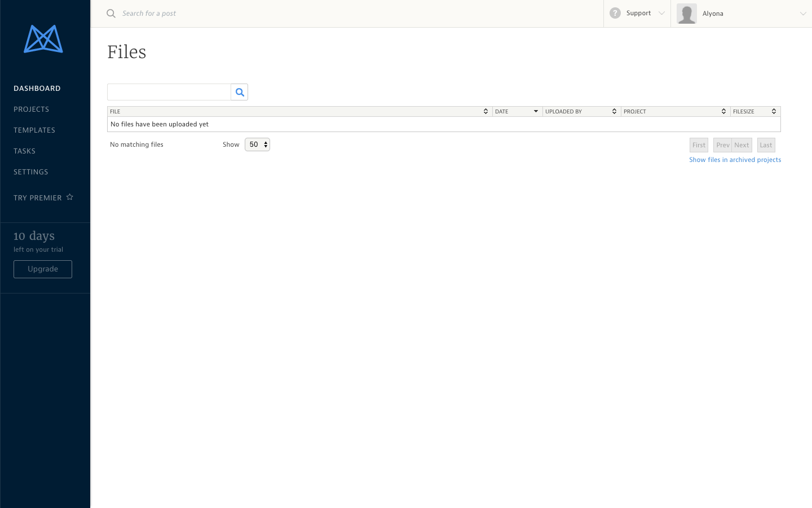Click the First page button

699,145
